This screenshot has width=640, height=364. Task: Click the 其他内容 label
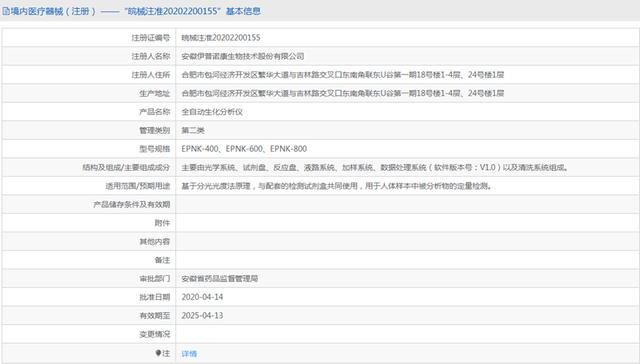[x=154, y=241]
